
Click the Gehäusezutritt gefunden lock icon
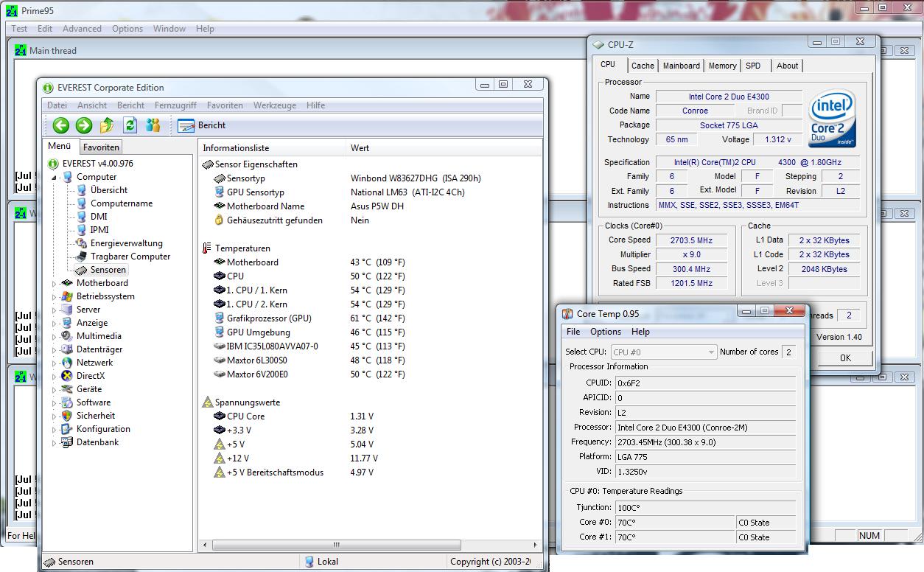point(219,220)
